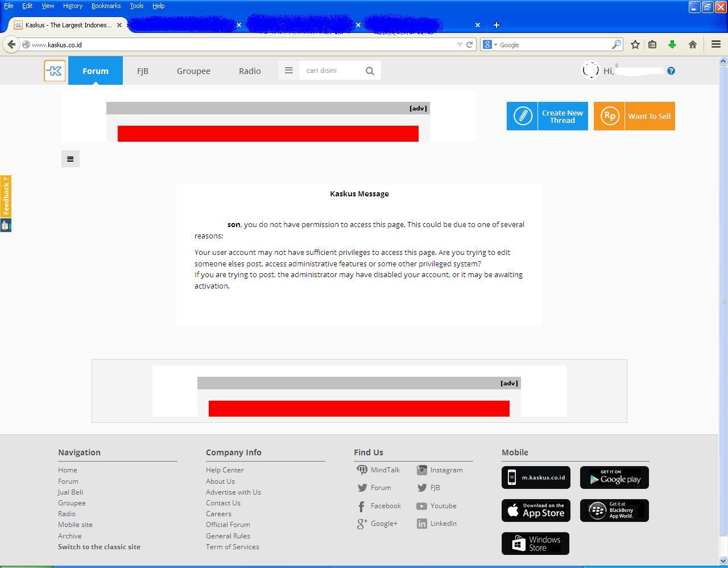Open the Help Center link
The image size is (728, 568).
pyautogui.click(x=225, y=470)
